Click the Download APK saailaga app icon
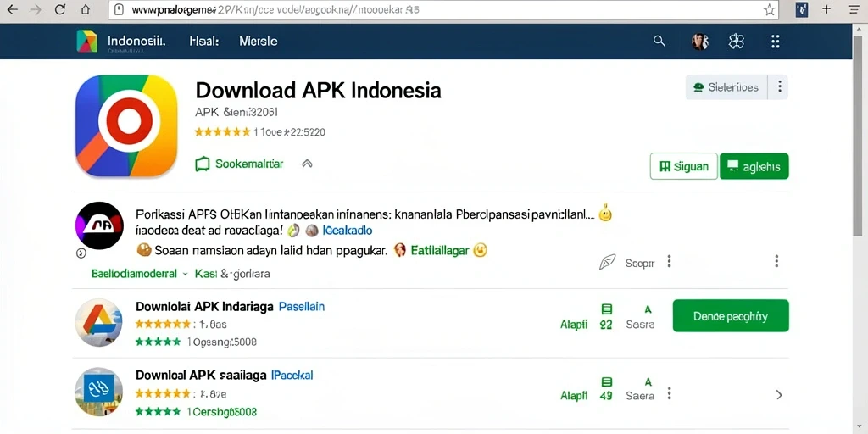Image resolution: width=868 pixels, height=434 pixels. click(x=98, y=392)
